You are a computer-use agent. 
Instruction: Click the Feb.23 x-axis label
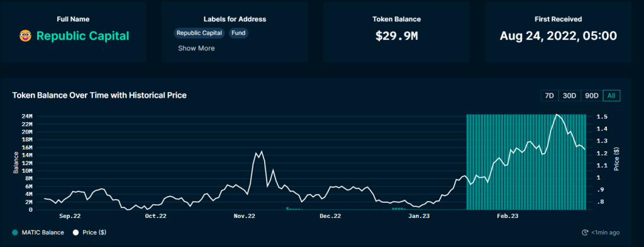click(508, 215)
